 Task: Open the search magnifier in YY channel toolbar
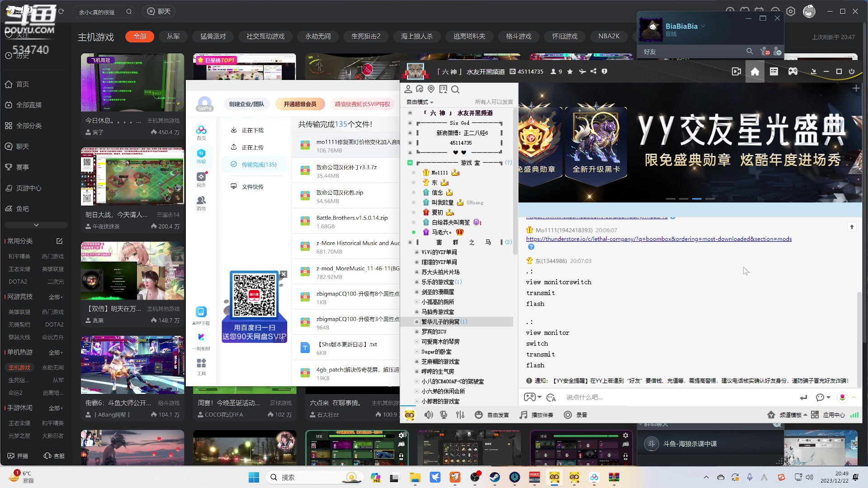coord(455,89)
